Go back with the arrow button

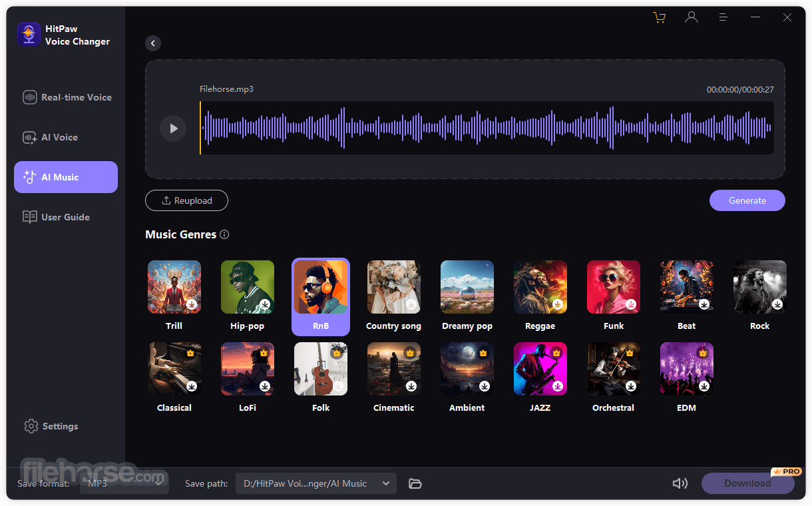pos(153,43)
